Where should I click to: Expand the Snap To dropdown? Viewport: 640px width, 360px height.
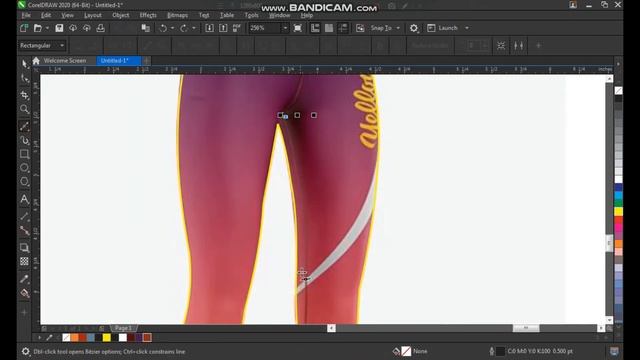point(398,28)
